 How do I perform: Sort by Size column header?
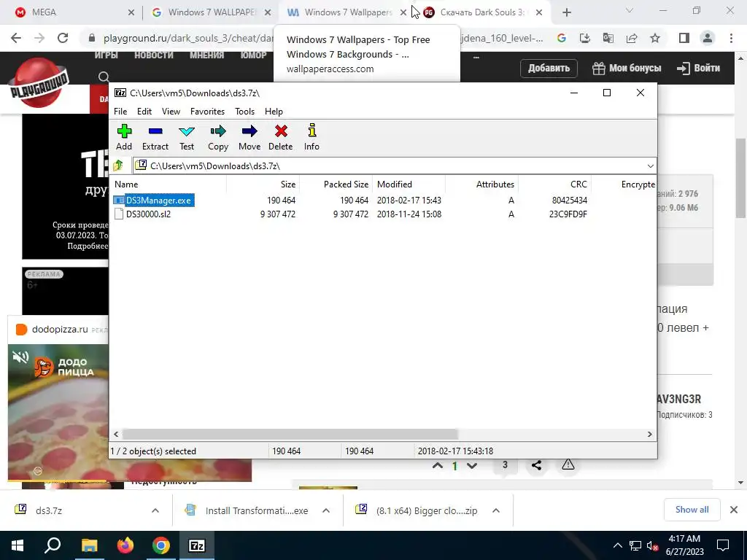263,184
